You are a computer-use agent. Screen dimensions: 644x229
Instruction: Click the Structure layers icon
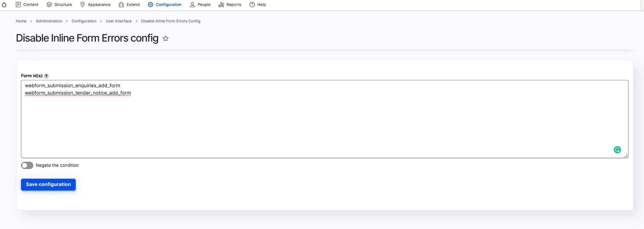[x=49, y=5]
